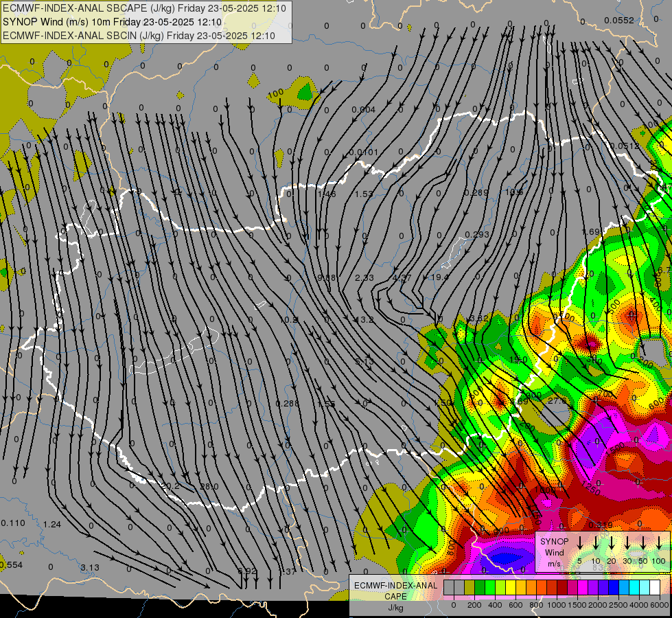Click the map value 3.13
672x618 pixels.
click(x=90, y=568)
